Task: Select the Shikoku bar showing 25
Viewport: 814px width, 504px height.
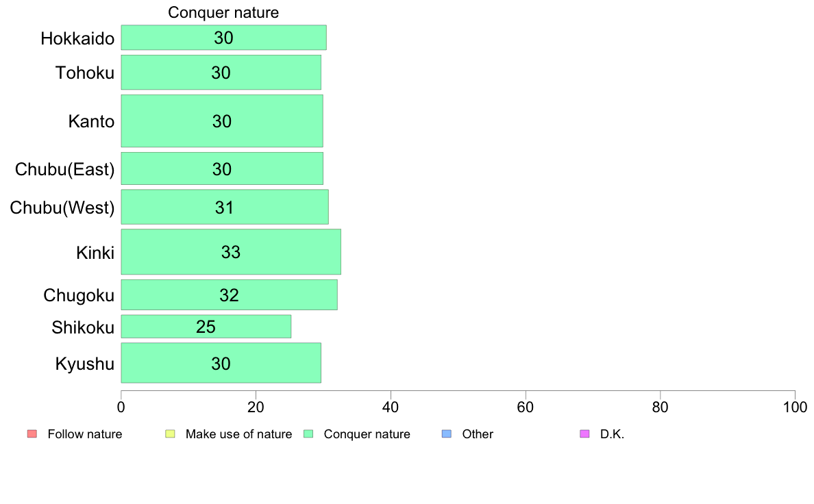Action: point(206,327)
